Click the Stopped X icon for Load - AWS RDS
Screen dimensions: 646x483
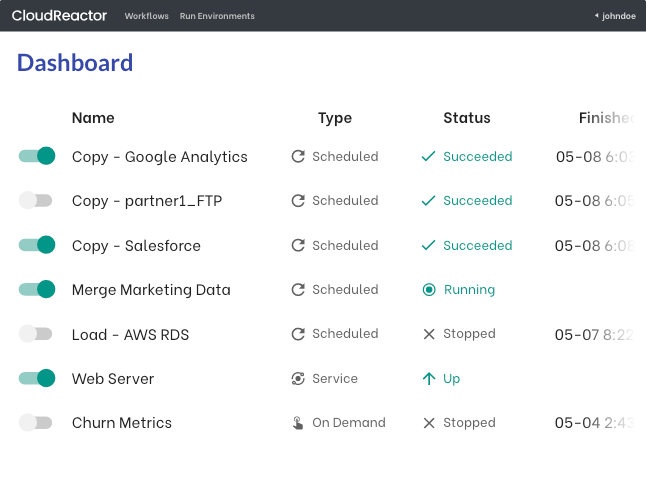click(x=429, y=334)
